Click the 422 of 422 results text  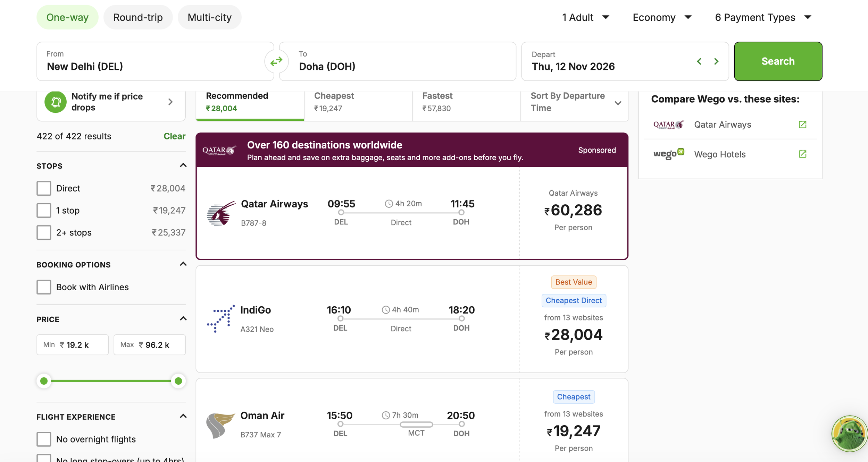click(74, 136)
